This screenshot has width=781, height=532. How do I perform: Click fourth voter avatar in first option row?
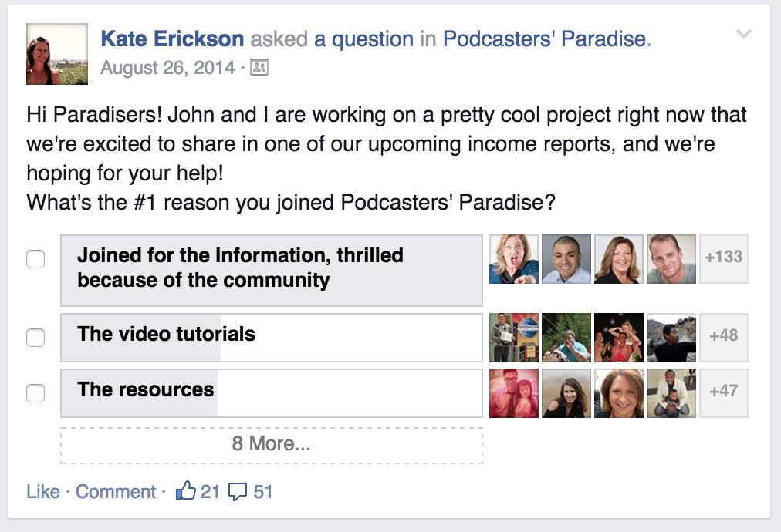coord(671,259)
